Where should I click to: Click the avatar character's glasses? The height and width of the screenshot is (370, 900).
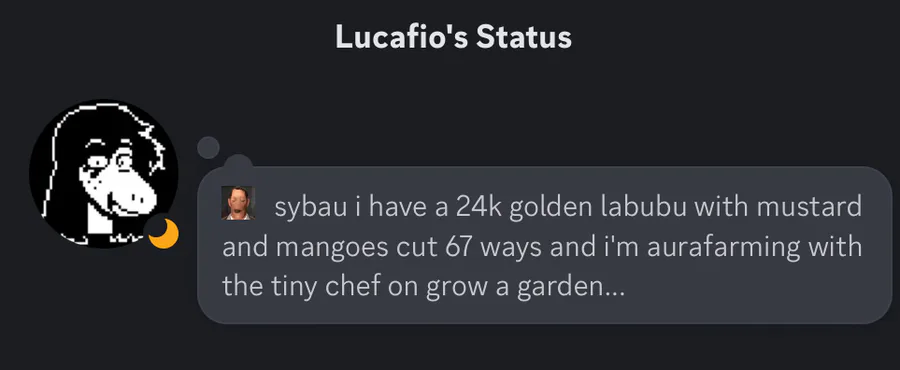[108, 162]
